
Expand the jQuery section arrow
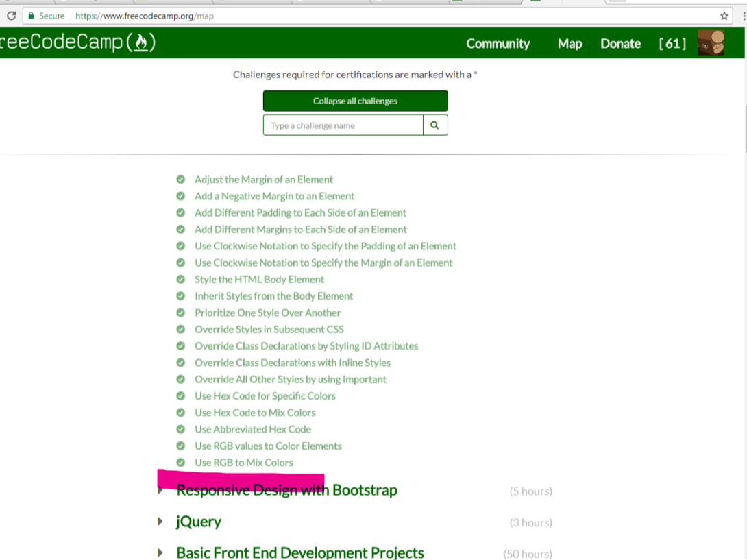[x=160, y=522]
